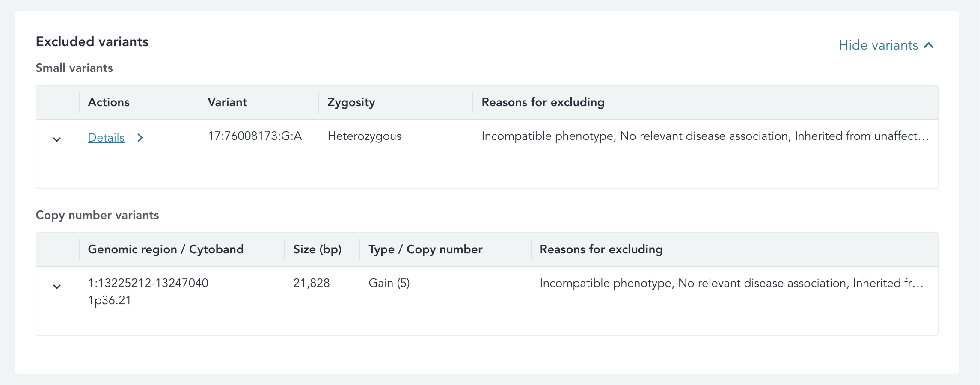Expand the 17:76008173:G:A small variant row

(x=57, y=139)
